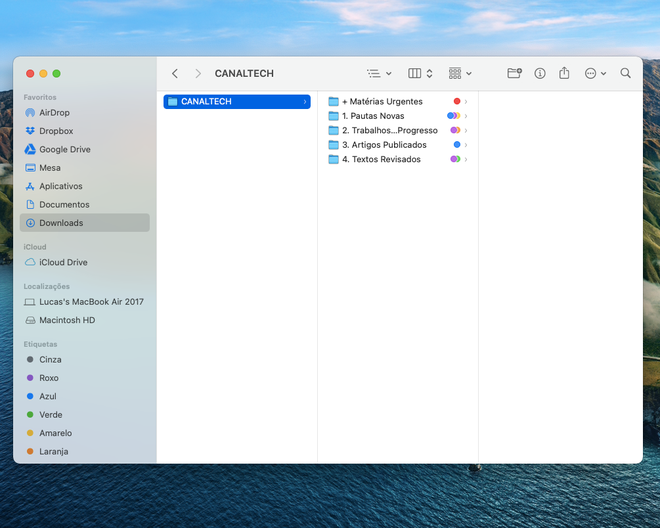Click the Etiquetas sidebar heading

pyautogui.click(x=40, y=344)
